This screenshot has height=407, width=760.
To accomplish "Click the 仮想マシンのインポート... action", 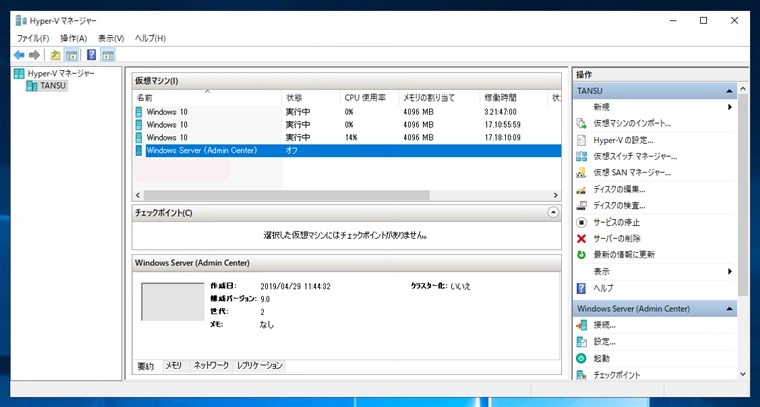I will [632, 124].
